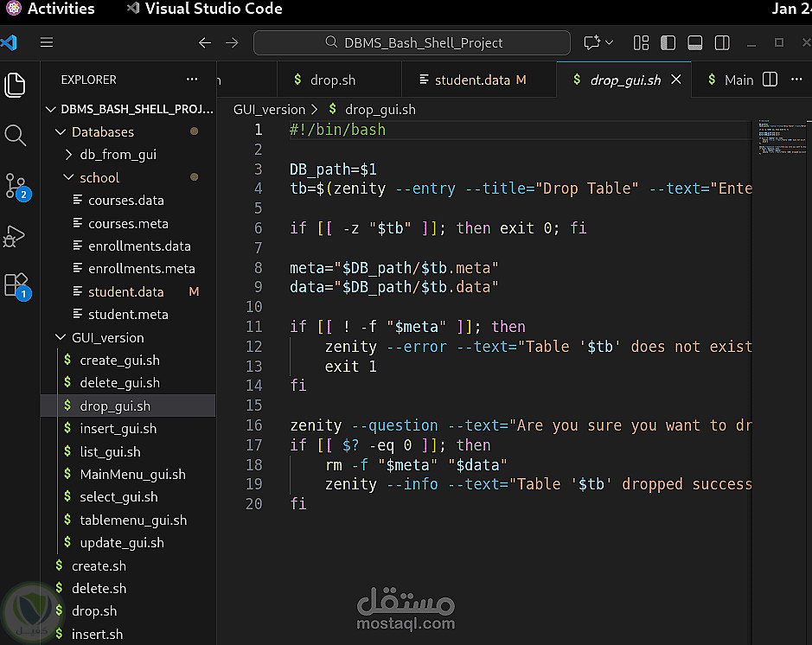This screenshot has height=645, width=812.
Task: Open the Search view icon
Action: pos(16,135)
